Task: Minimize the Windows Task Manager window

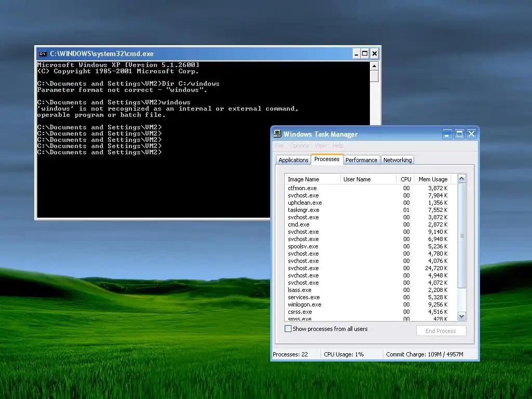Action: pyautogui.click(x=447, y=134)
